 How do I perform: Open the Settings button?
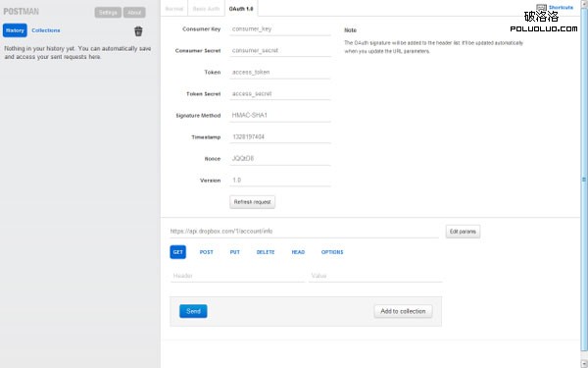[x=108, y=13]
